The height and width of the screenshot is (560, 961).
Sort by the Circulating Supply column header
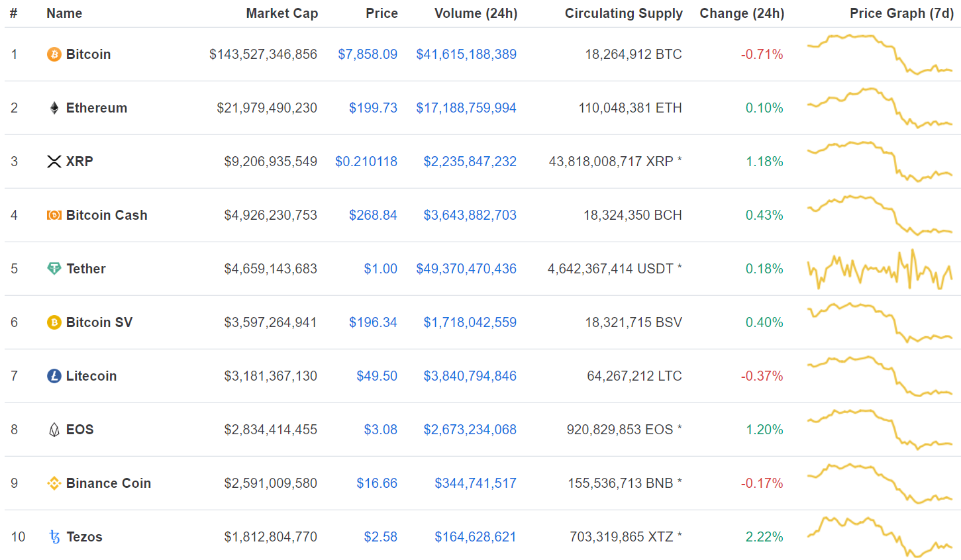point(624,13)
